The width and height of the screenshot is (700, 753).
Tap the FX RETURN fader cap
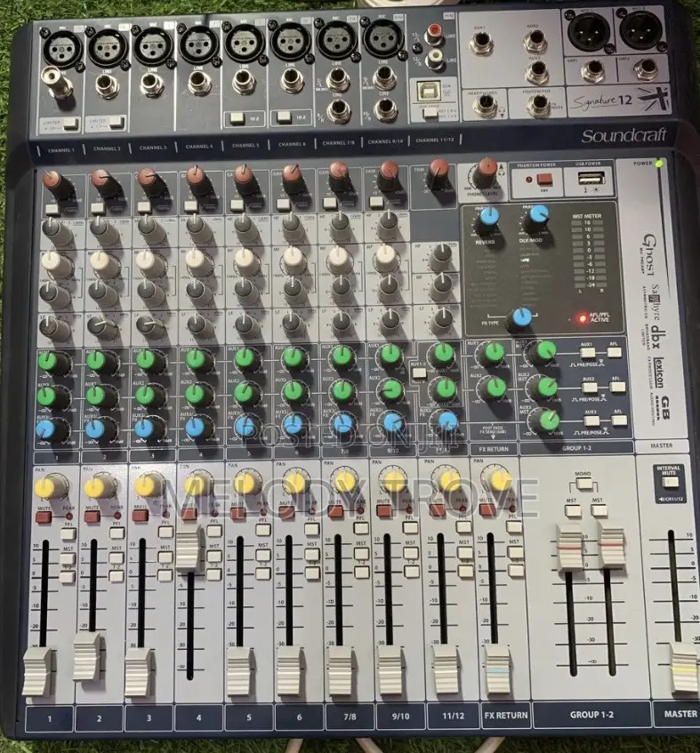pos(497,671)
